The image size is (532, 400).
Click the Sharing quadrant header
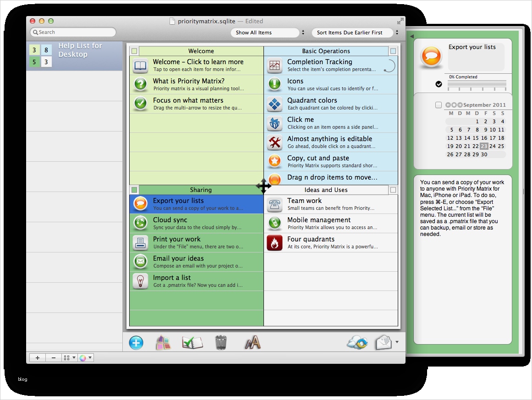pos(201,190)
